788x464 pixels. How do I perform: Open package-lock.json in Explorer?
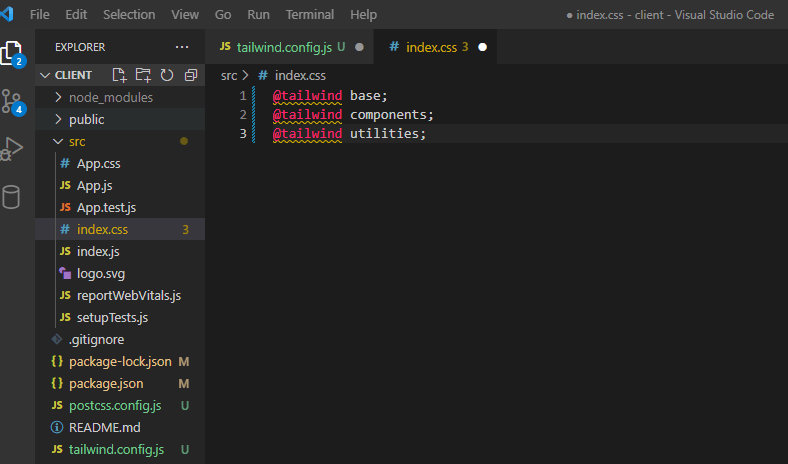(120, 361)
